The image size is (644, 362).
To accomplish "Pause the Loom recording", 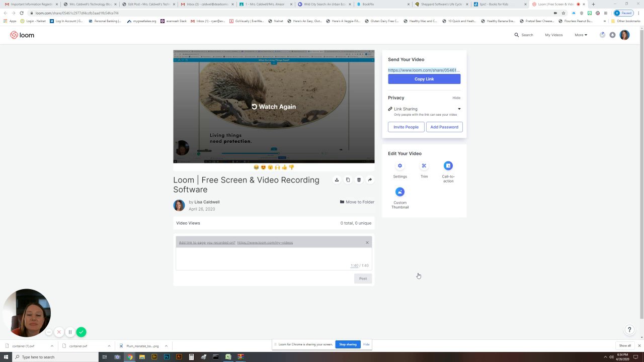I will pos(70,332).
